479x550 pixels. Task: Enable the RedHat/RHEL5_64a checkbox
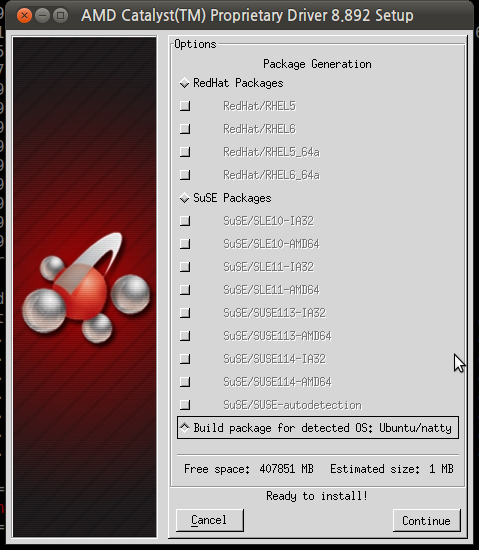(185, 152)
